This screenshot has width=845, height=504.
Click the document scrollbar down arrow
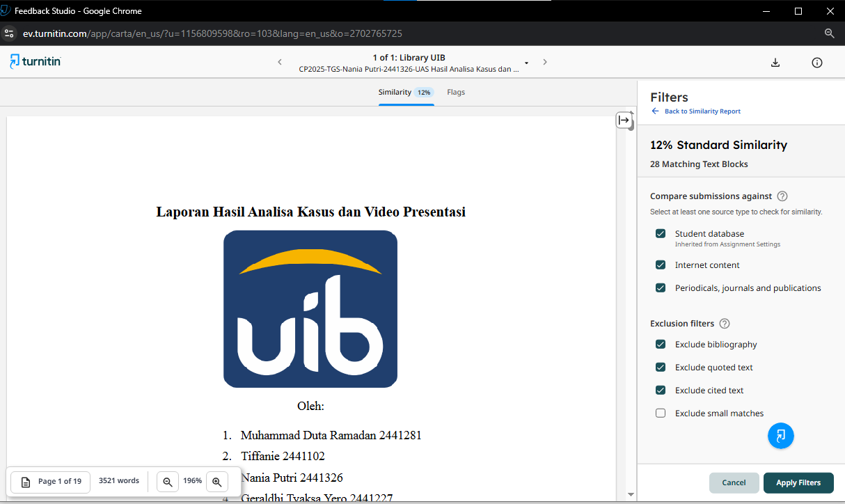pyautogui.click(x=631, y=495)
